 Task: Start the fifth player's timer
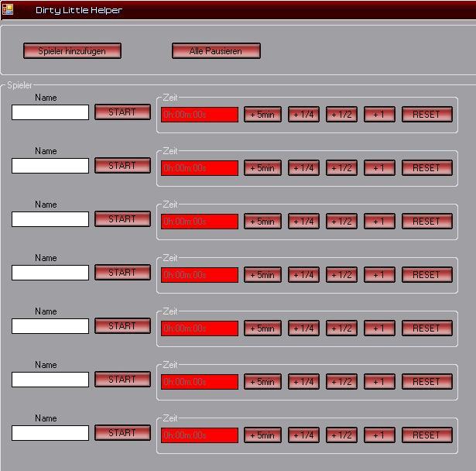tap(122, 326)
